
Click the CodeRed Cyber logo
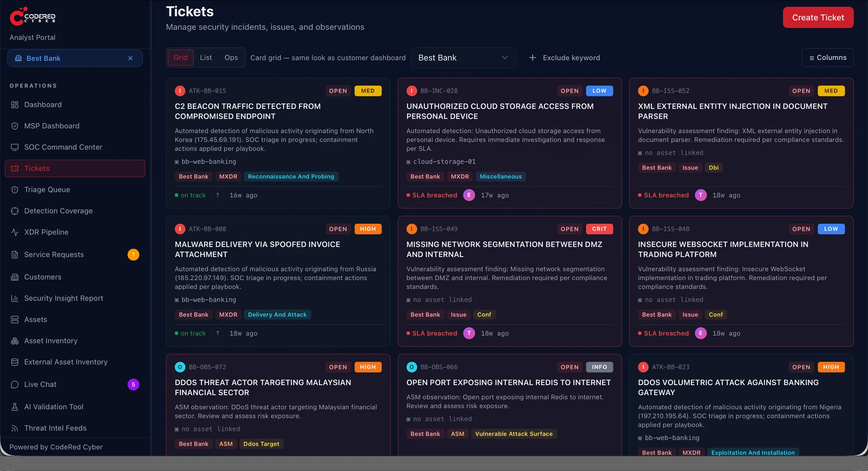tap(33, 16)
